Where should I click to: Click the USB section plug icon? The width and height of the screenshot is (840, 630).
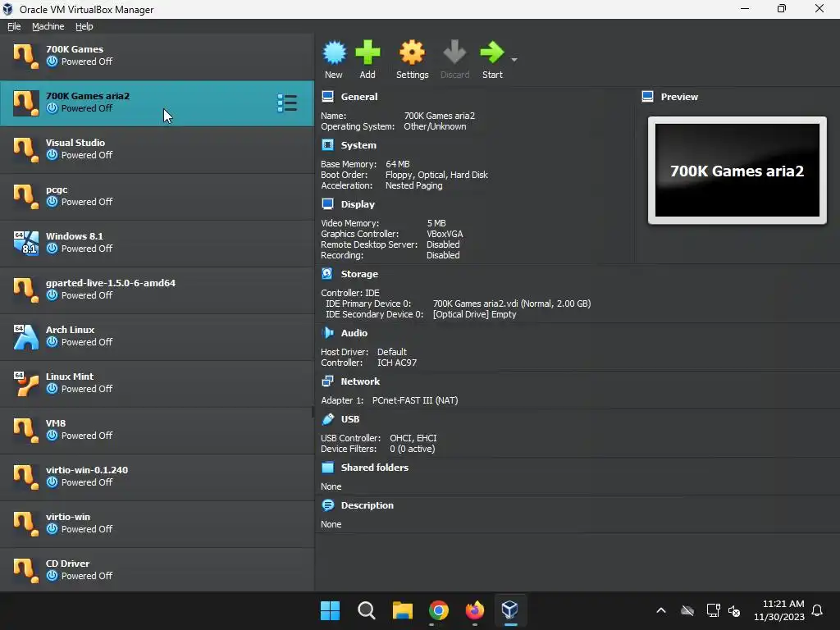(x=327, y=419)
